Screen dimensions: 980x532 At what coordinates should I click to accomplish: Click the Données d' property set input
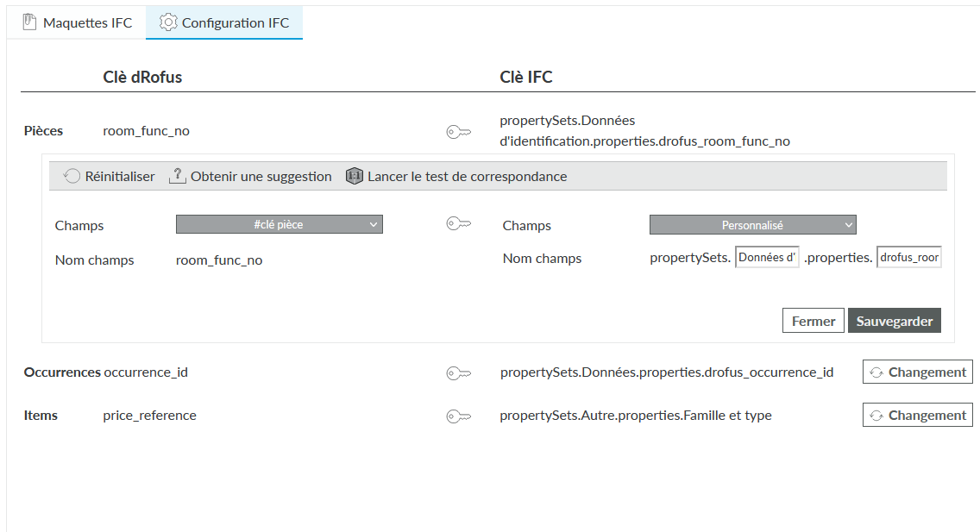(x=767, y=258)
